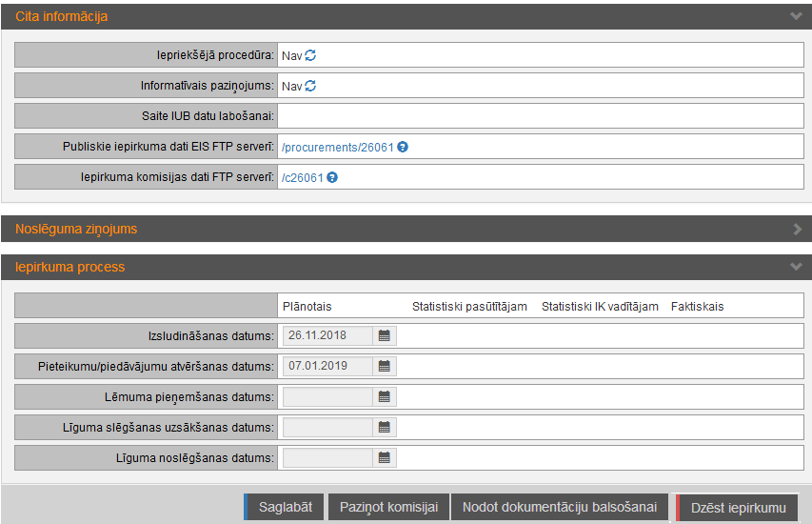
Task: Open calendar for Līguma slēgšanas uzsākšanas datums
Action: tap(385, 427)
